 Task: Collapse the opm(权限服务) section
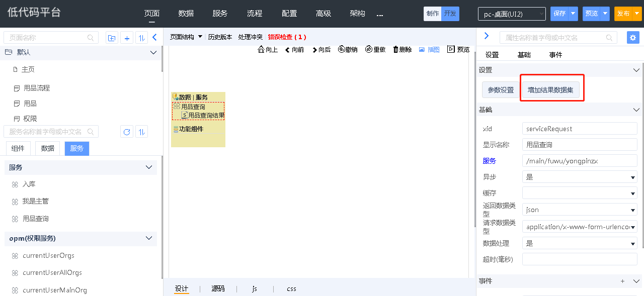point(148,238)
